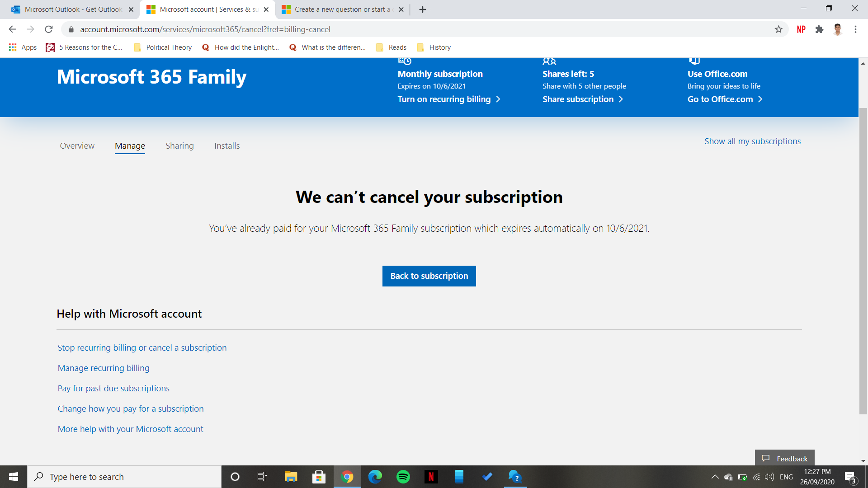Open Cortana circle on the taskbar
This screenshot has height=488, width=868.
pos(235,477)
